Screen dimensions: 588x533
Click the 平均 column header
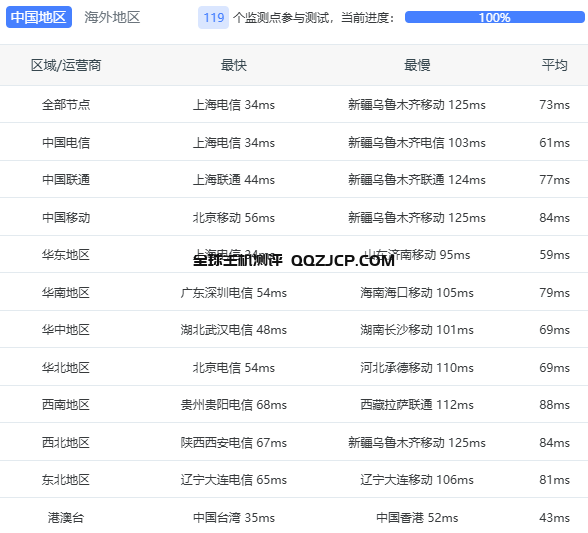[554, 65]
